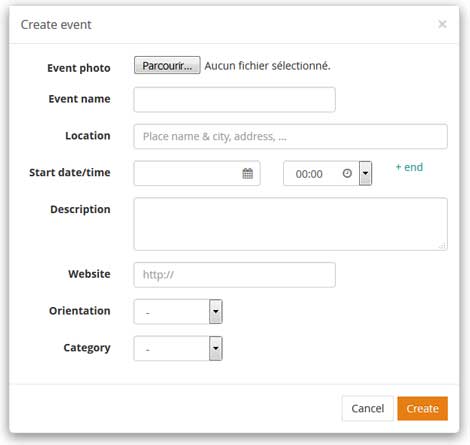
Task: Click into the Location field
Action: coord(290,136)
